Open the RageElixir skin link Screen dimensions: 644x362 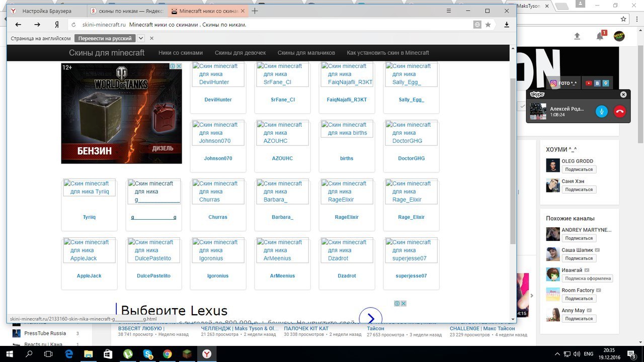[x=347, y=217]
